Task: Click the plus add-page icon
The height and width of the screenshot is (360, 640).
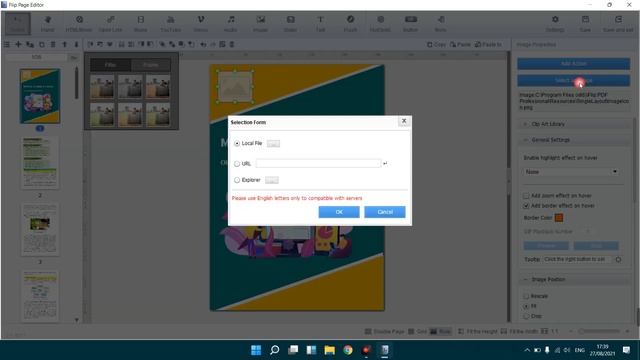Action: [x=18, y=44]
